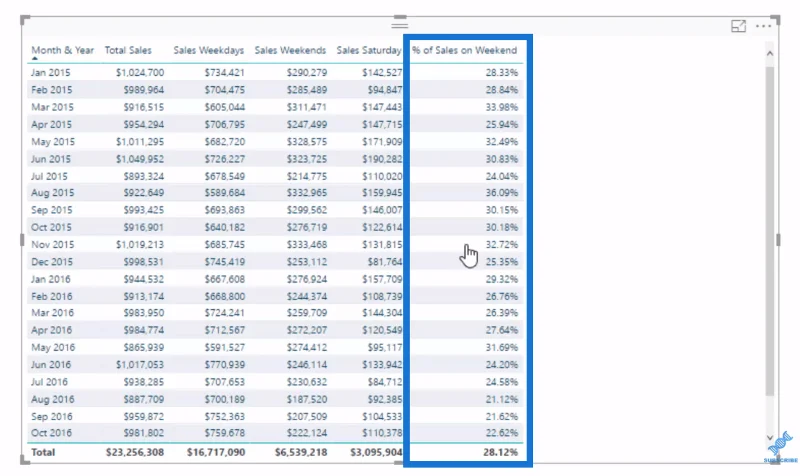Image resolution: width=800 pixels, height=476 pixels.
Task: Select the Apr 2015 row label
Action: [x=52, y=124]
